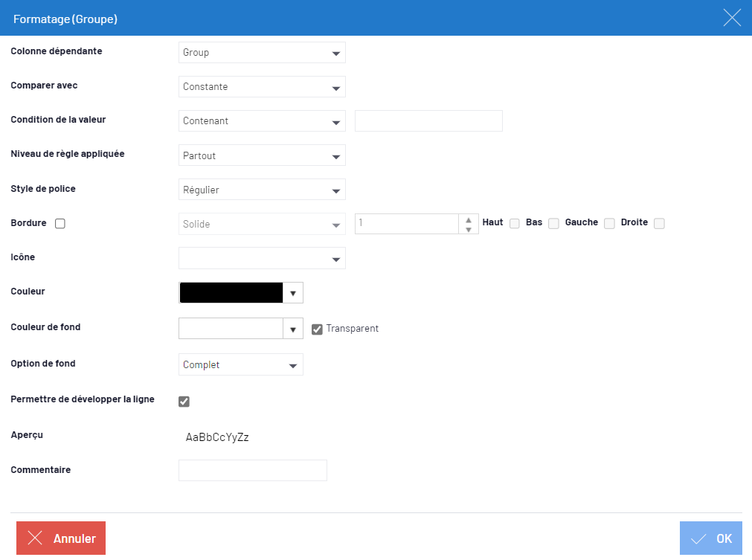This screenshot has height=560, width=752.
Task: Check the Haut border checkbox
Action: tap(515, 224)
